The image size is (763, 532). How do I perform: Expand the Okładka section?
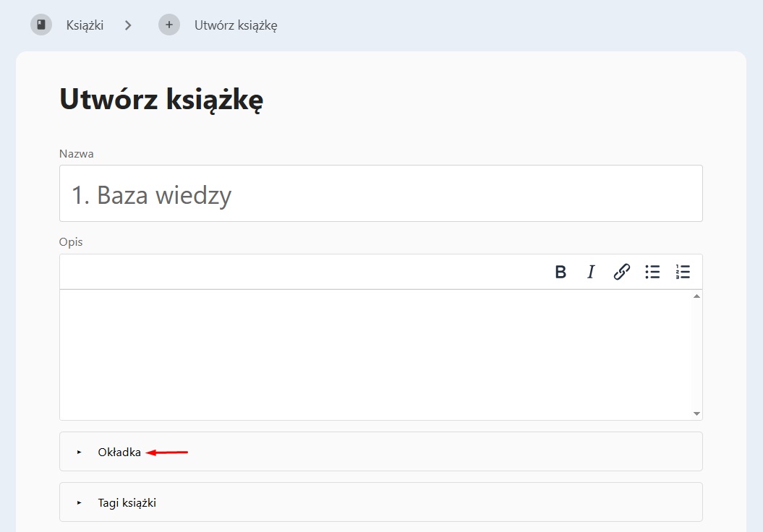click(119, 452)
